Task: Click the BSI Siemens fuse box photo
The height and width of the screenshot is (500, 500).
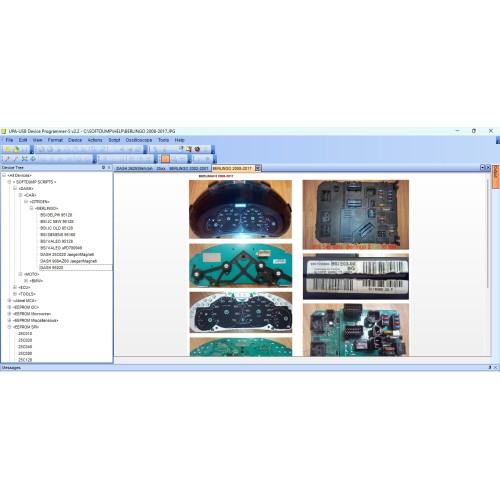Action: tap(356, 215)
